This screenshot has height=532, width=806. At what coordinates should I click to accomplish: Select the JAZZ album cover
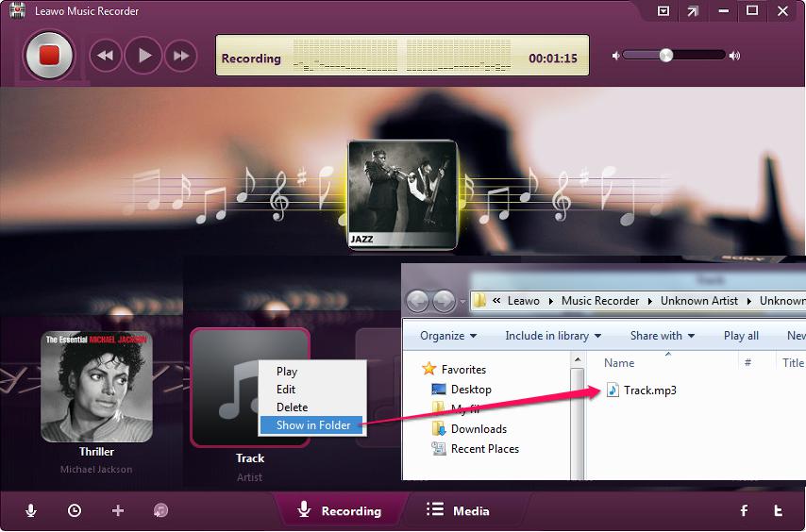(402, 194)
